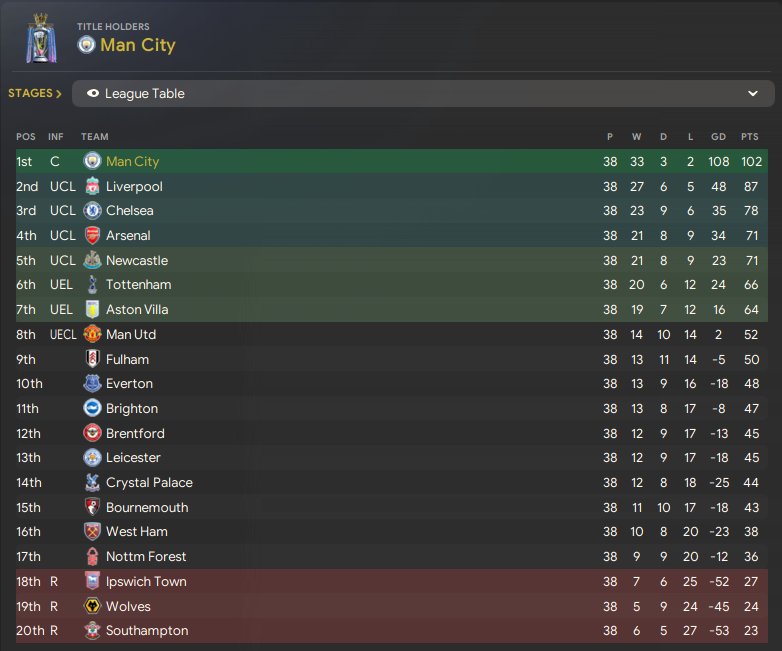This screenshot has width=782, height=651.
Task: Click the Tottenham club badge
Action: point(92,285)
